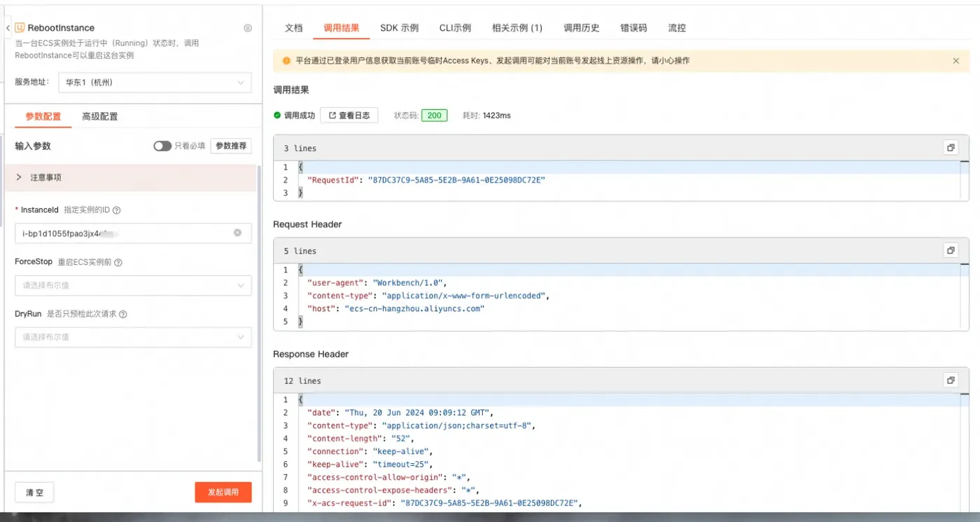Click the 5 lines label
This screenshot has height=522, width=980.
[300, 251]
